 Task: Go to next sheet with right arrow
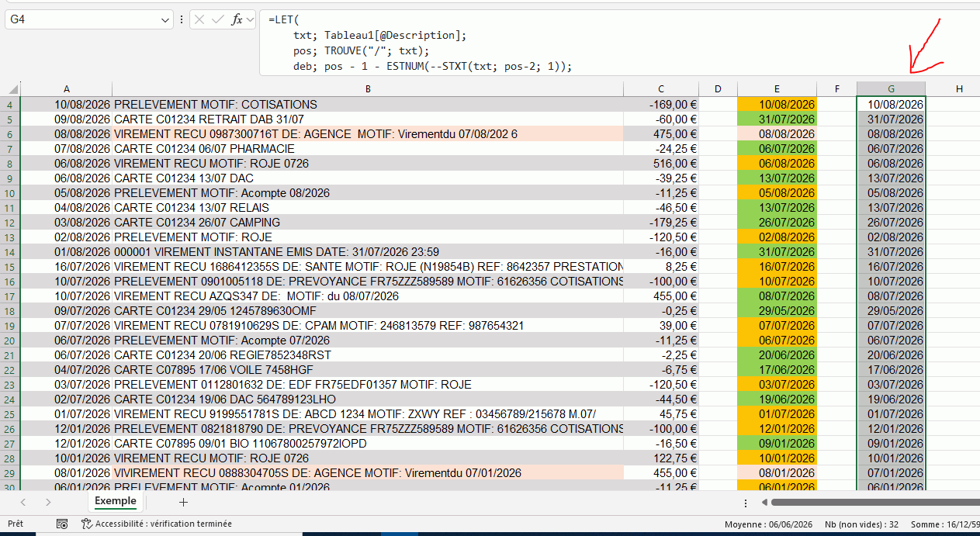(48, 502)
